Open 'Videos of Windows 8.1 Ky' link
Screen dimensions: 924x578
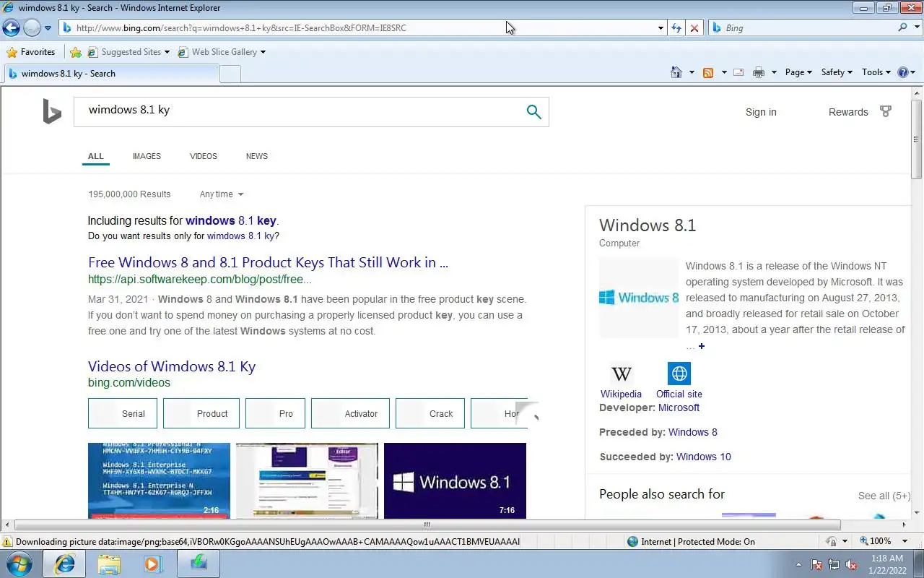[x=172, y=366]
